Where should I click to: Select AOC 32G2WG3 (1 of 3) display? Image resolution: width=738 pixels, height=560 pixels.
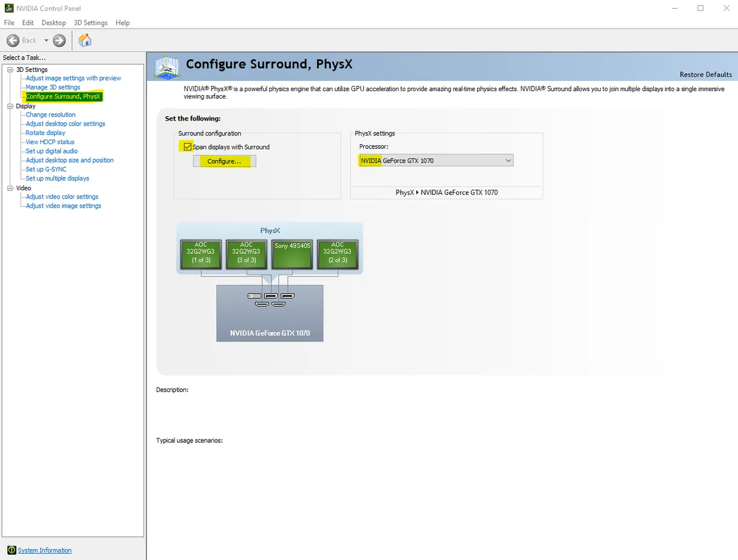[x=201, y=254]
